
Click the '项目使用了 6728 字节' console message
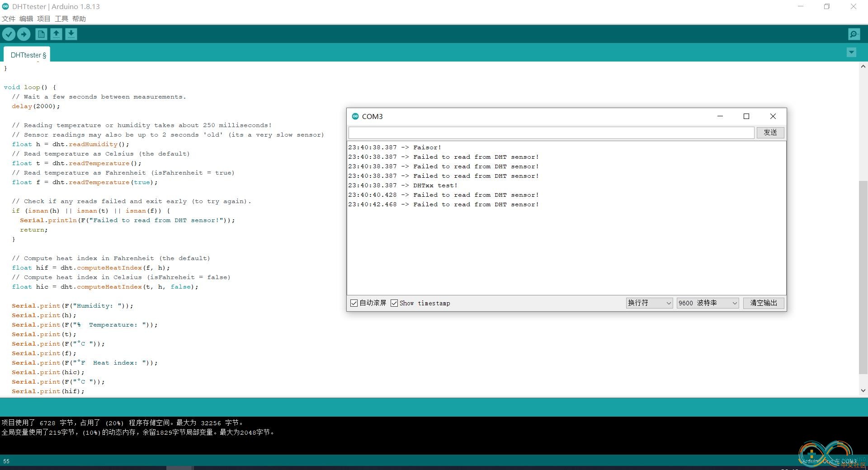[123, 423]
